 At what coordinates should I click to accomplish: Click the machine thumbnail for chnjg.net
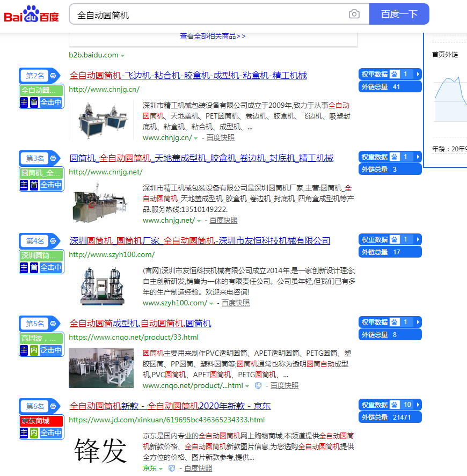[101, 203]
